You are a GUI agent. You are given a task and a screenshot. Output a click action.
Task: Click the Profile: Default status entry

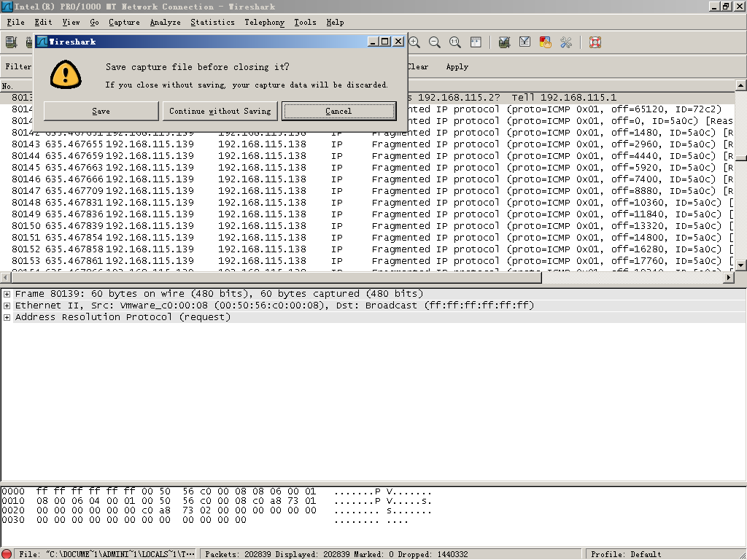[626, 554]
